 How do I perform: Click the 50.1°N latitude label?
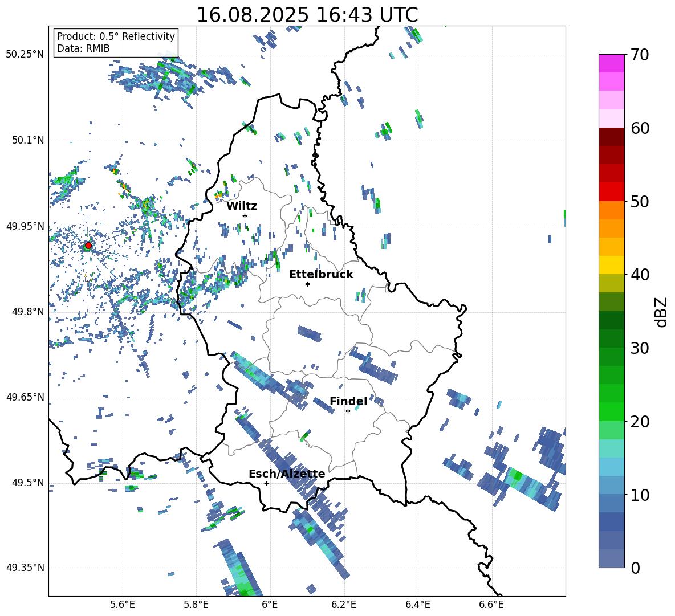tap(28, 140)
